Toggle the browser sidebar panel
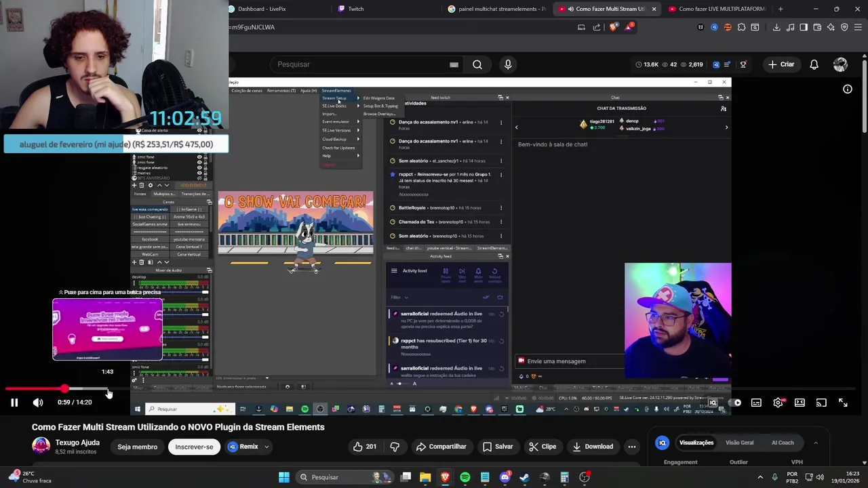The height and width of the screenshot is (488, 868). tap(804, 27)
